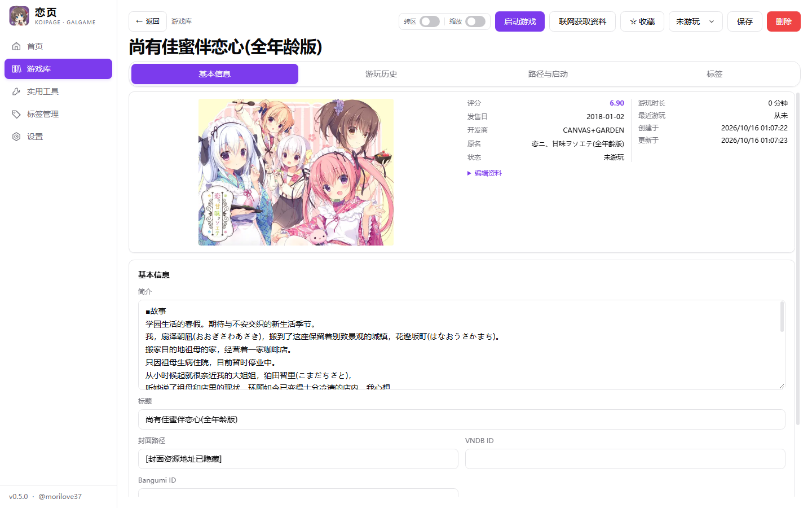Click the 保存 save button
812x508 pixels.
point(745,21)
